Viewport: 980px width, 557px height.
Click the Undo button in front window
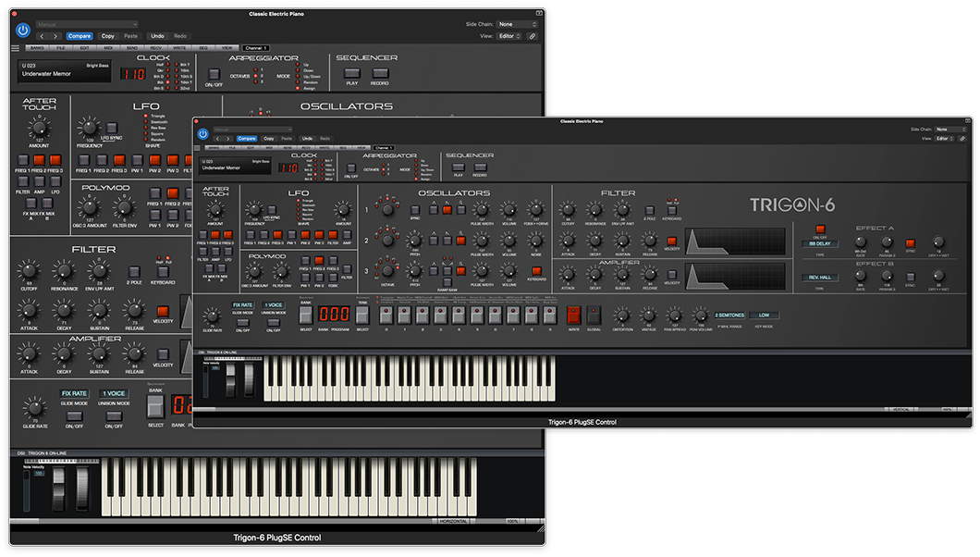pos(307,139)
